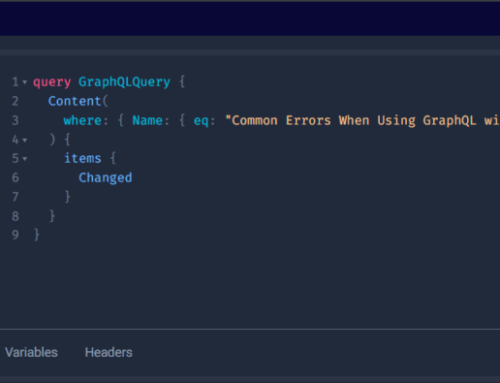This screenshot has width=500, height=383.
Task: Click the 'Name' filter key
Action: [147, 120]
